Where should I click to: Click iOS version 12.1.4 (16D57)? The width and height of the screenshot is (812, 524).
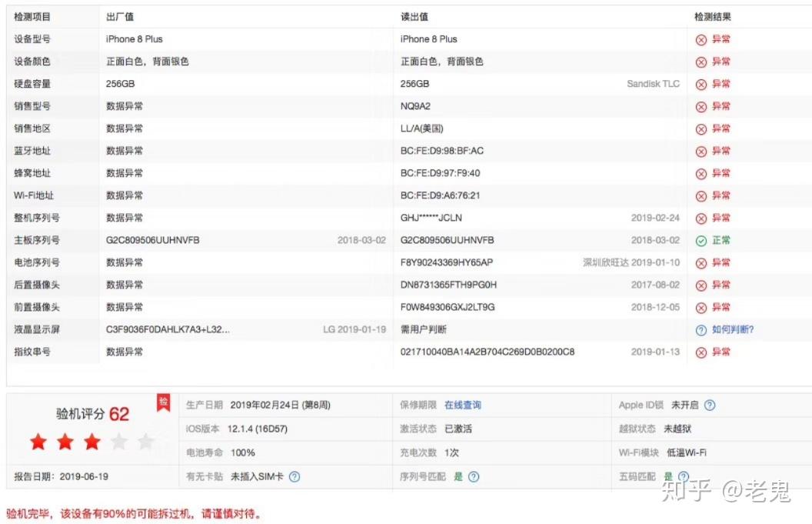pos(258,429)
